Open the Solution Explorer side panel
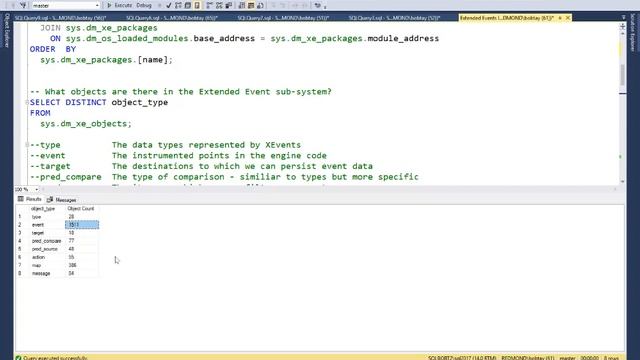Screen dimensions: 640x360 [633, 32]
